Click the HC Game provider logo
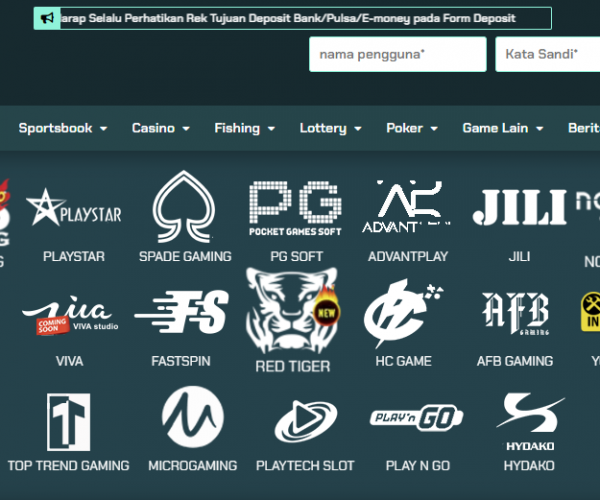600x500 pixels. 403,313
